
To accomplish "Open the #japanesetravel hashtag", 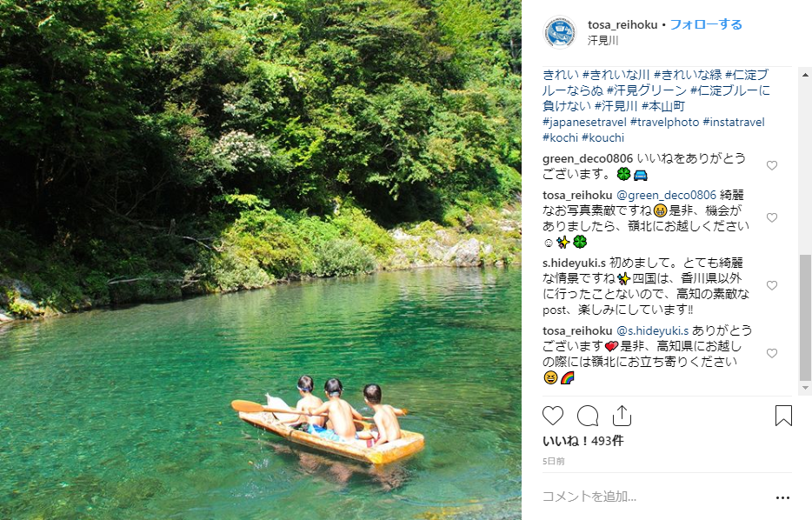I will click(x=584, y=123).
